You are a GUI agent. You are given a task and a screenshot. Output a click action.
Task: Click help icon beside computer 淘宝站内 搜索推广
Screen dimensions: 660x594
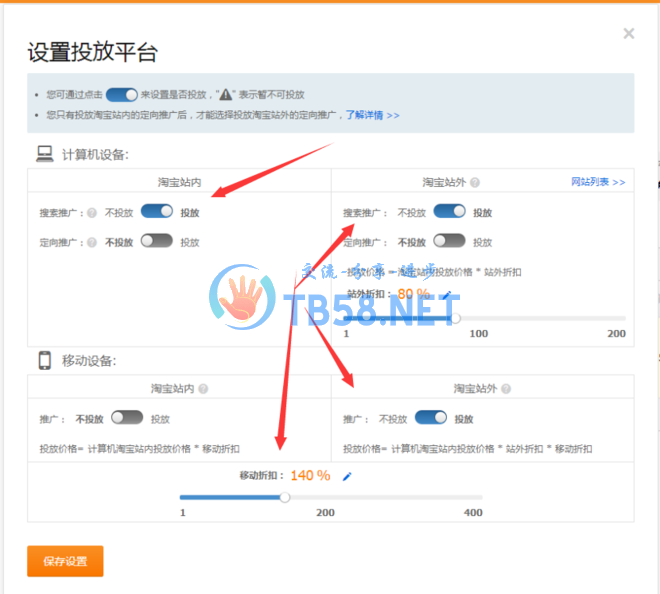pos(91,212)
